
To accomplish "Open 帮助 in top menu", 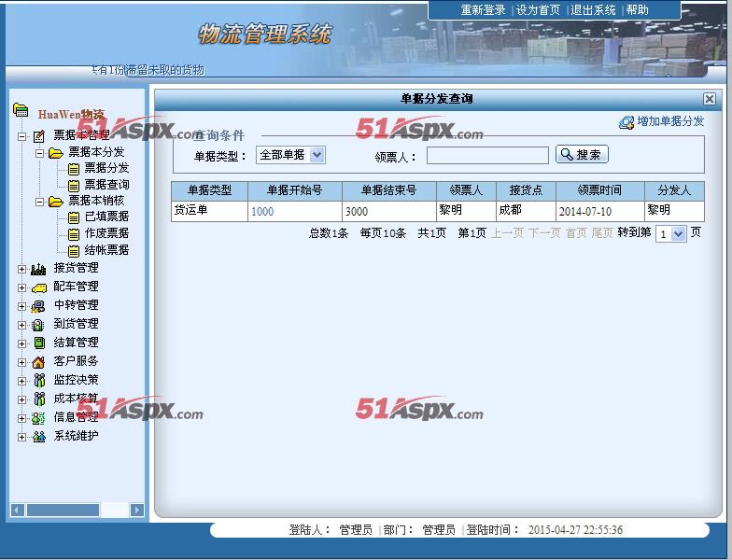I will coord(637,9).
